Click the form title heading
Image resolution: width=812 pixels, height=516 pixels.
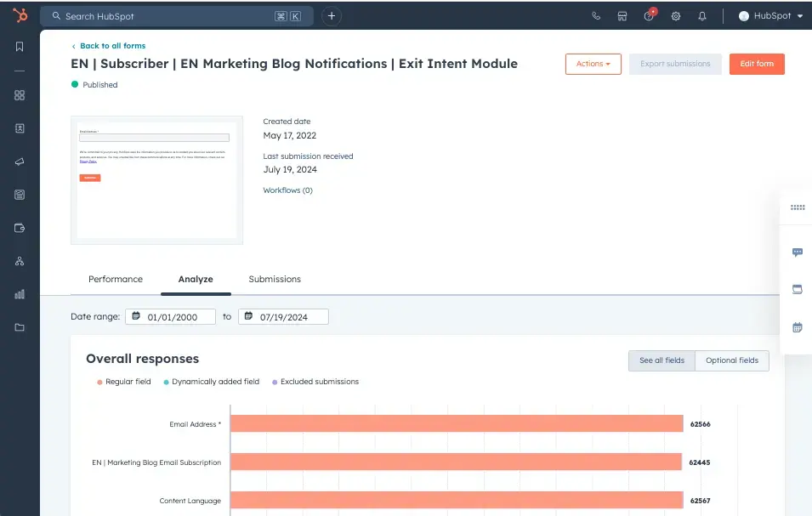point(294,64)
